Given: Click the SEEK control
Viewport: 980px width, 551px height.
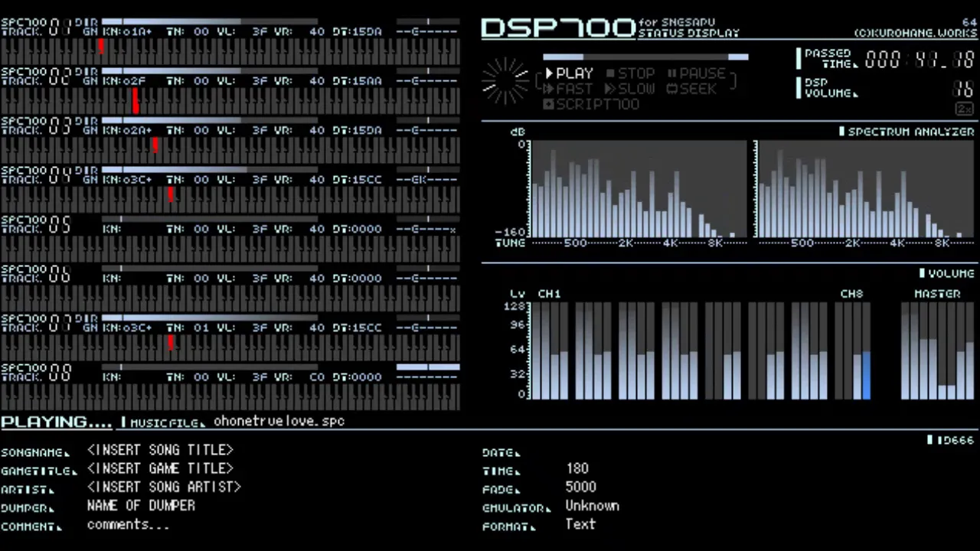Looking at the screenshot, I should coord(691,89).
